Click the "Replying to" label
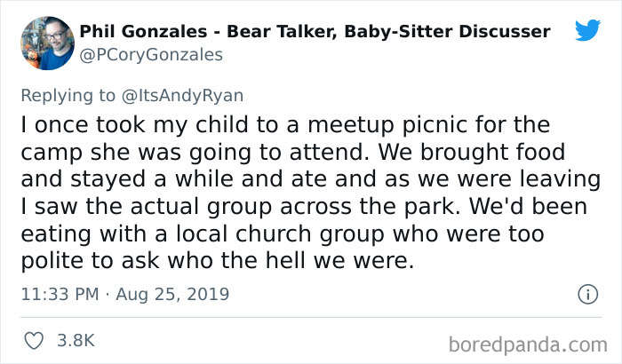The image size is (622, 364). (71, 92)
